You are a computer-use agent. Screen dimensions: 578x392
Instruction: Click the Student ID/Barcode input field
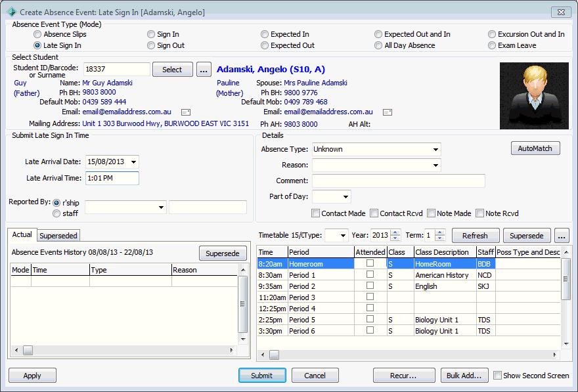[117, 69]
